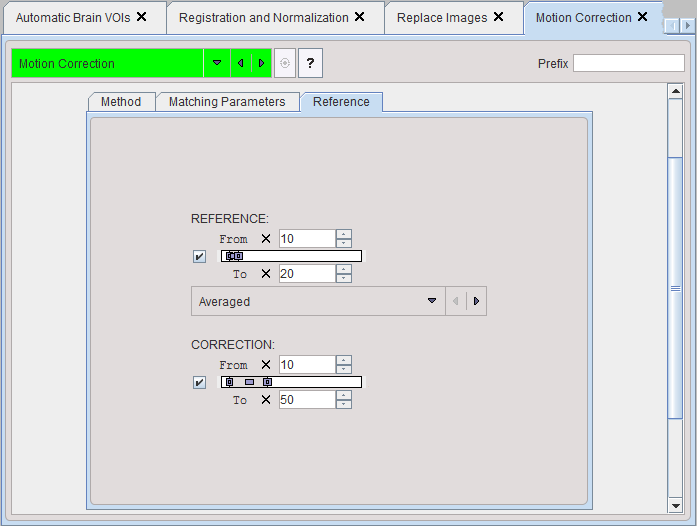Increase the REFERENCE To value
The height and width of the screenshot is (526, 697).
[344, 269]
